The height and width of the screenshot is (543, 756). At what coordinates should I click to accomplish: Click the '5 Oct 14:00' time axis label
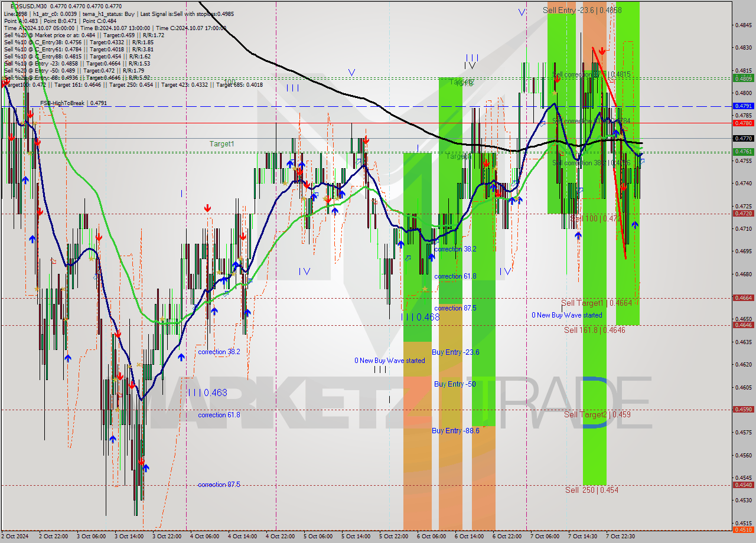point(356,537)
